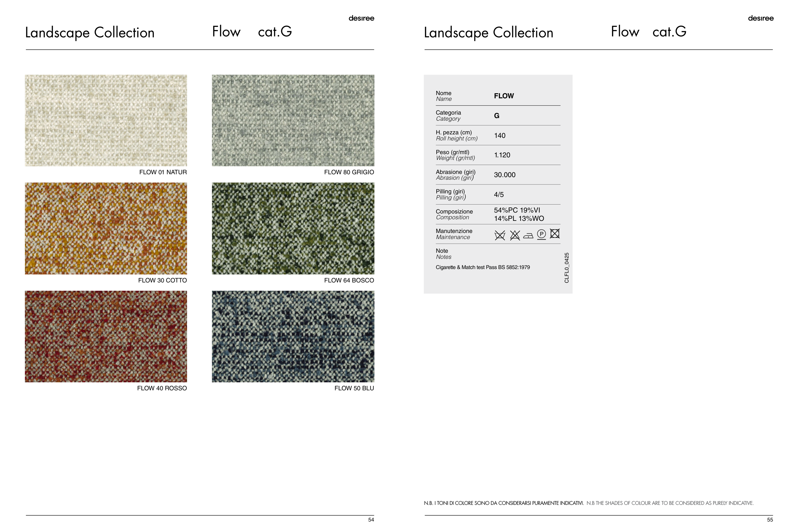Click the do-not-tumble-dry symbol
This screenshot has width=798, height=532.
coord(555,233)
